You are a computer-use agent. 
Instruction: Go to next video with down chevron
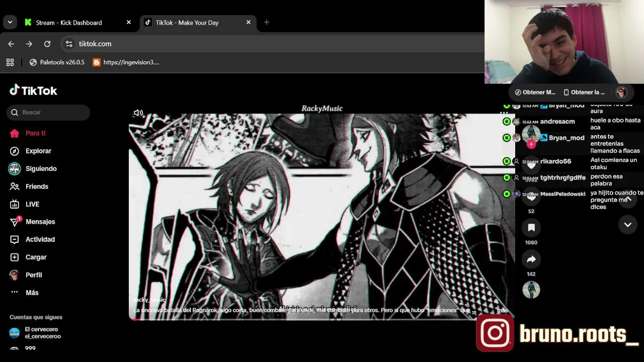(x=628, y=225)
